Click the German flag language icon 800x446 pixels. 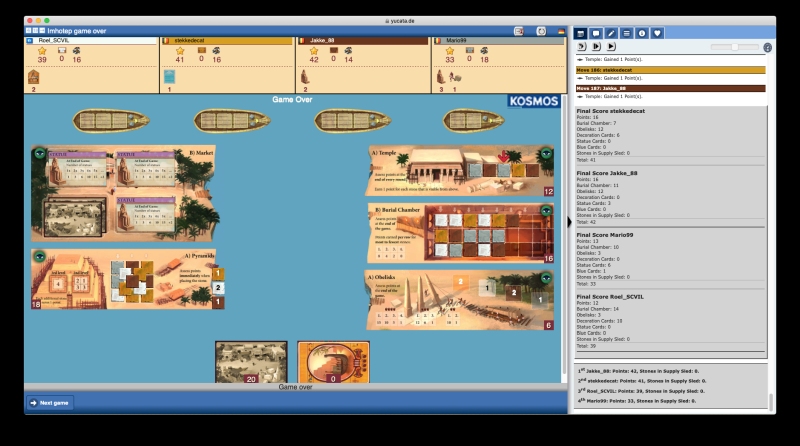pyautogui.click(x=561, y=31)
